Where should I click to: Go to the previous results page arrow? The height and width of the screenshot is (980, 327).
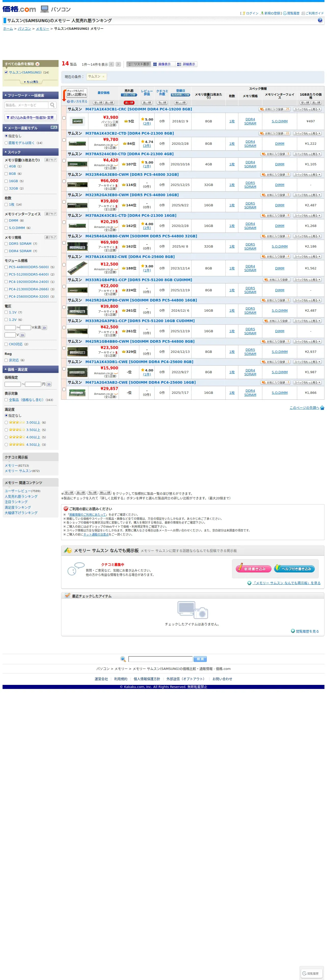tap(112, 64)
